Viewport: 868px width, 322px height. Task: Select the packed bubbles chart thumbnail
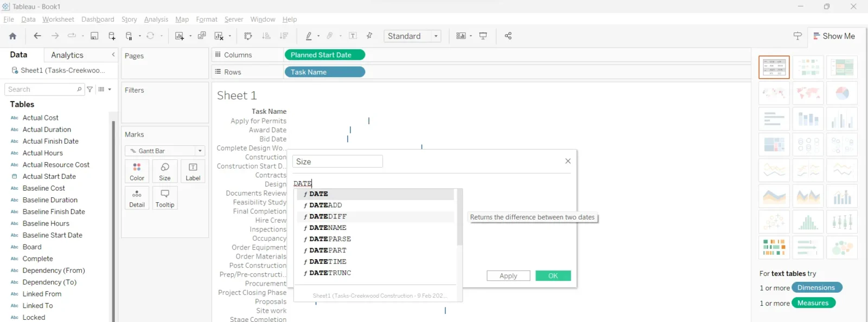[x=842, y=248]
